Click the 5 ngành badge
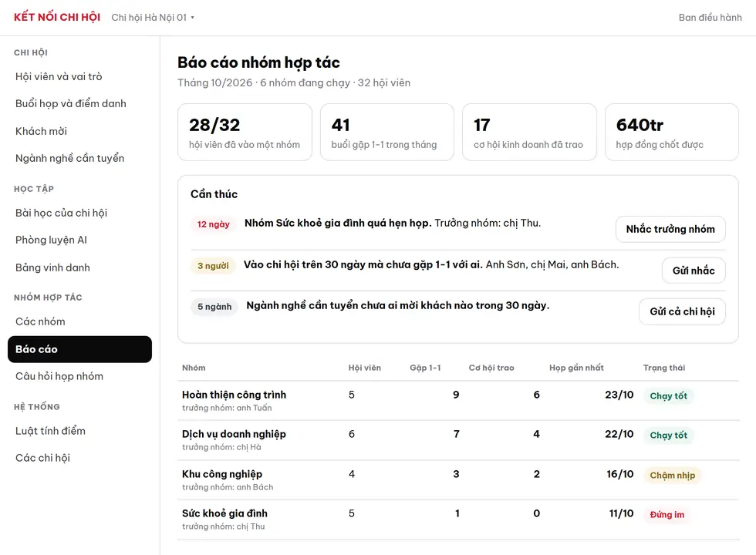 pyautogui.click(x=214, y=307)
